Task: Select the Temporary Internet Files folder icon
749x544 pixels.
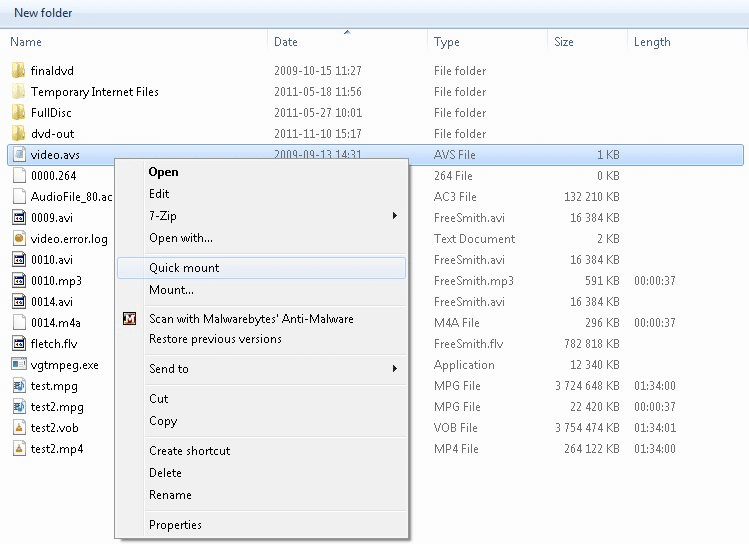Action: click(x=19, y=91)
